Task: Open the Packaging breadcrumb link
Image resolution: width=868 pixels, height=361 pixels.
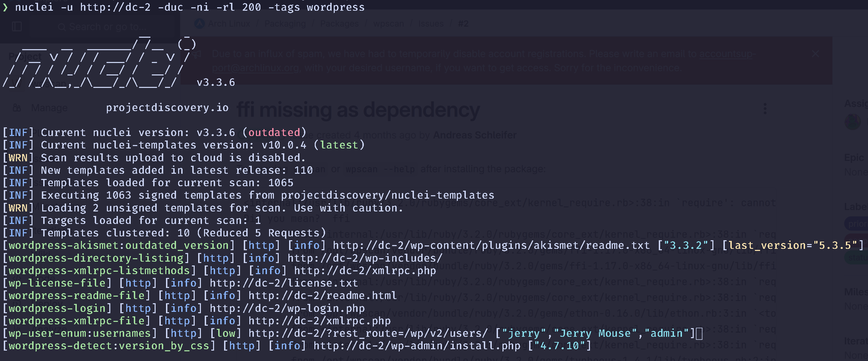Action: [285, 24]
